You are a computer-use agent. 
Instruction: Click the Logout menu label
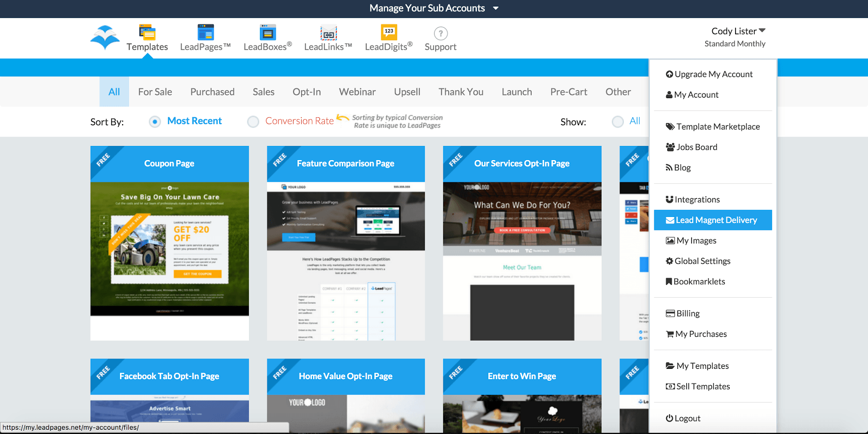pyautogui.click(x=688, y=418)
